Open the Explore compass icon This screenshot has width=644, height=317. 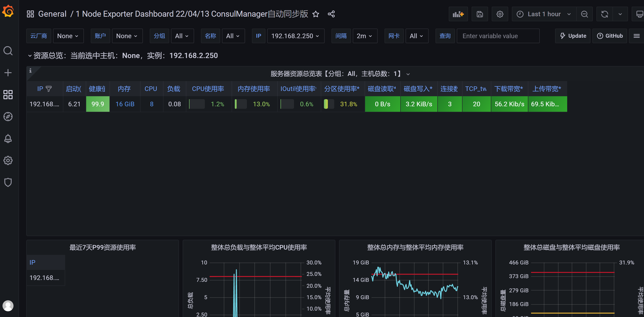[8, 117]
